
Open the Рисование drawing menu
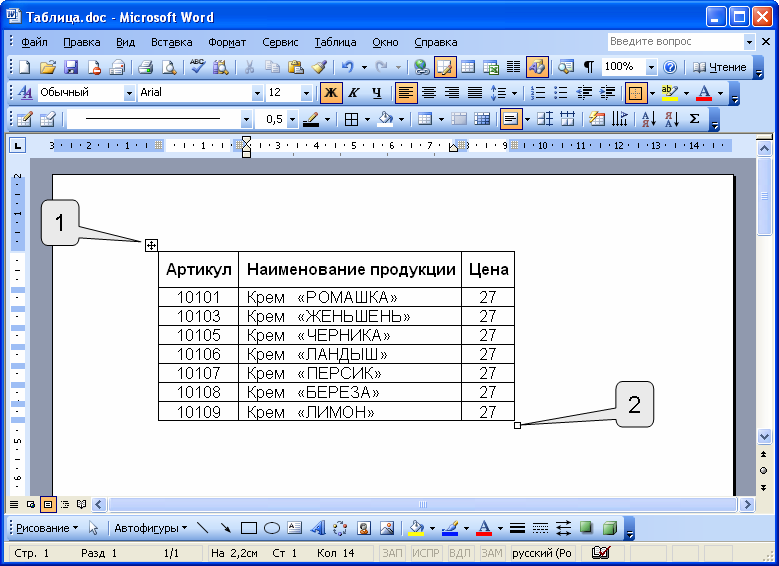(x=47, y=528)
